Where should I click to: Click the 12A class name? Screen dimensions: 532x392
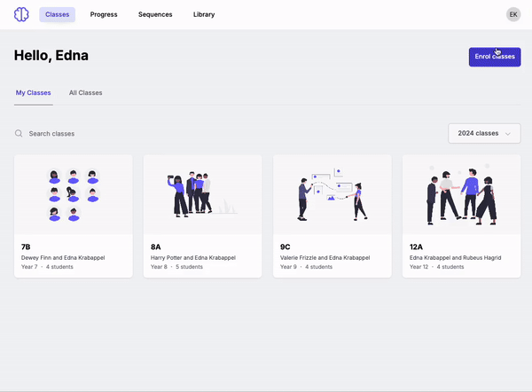coord(417,247)
